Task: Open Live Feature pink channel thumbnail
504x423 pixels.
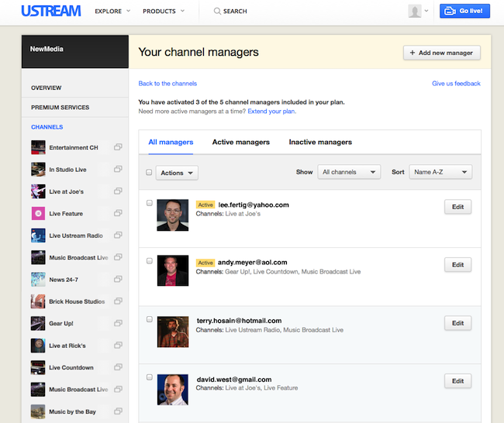Action: coord(38,213)
